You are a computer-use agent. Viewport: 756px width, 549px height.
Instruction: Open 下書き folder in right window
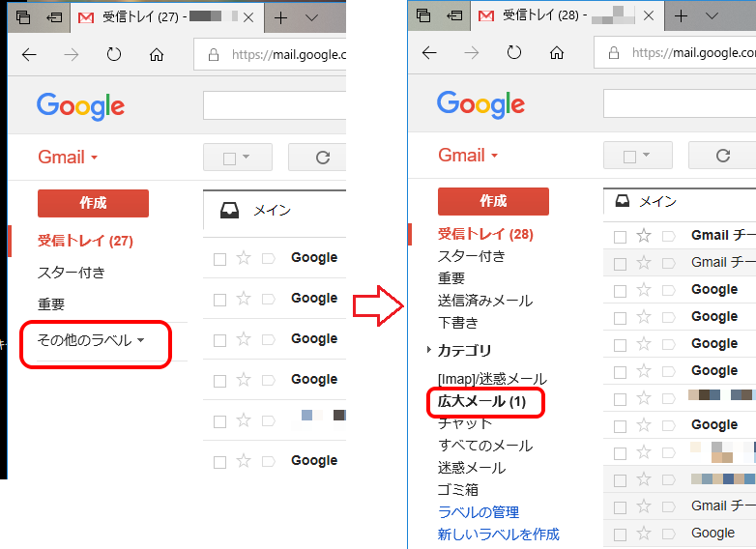point(457,323)
